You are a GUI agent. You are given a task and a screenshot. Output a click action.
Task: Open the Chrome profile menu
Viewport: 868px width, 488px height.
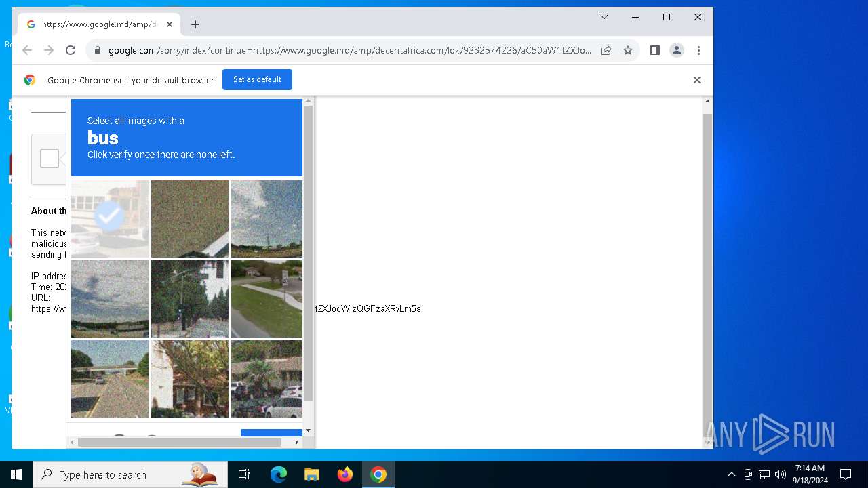click(x=677, y=50)
